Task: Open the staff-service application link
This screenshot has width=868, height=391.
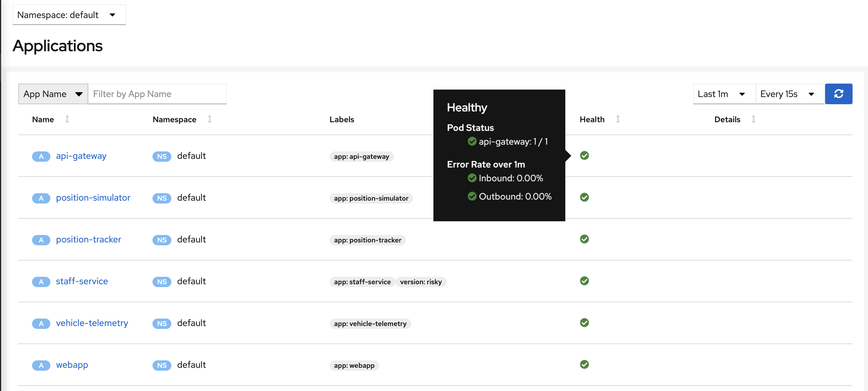Action: pos(82,281)
